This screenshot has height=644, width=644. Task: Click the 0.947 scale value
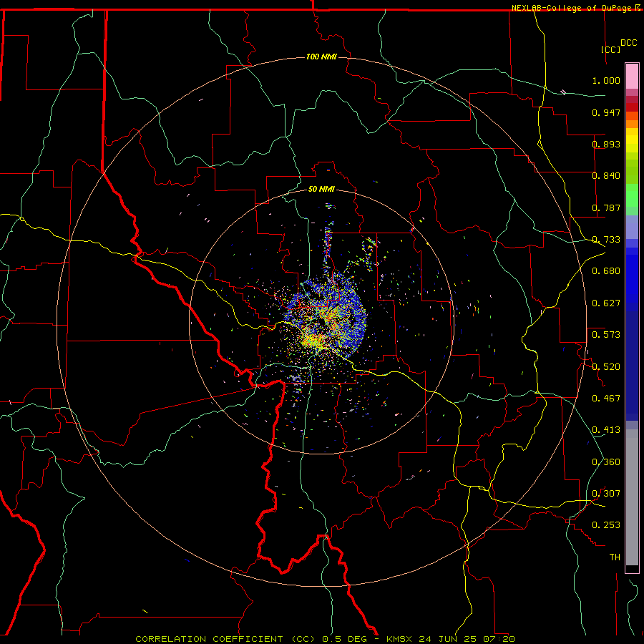coord(606,112)
